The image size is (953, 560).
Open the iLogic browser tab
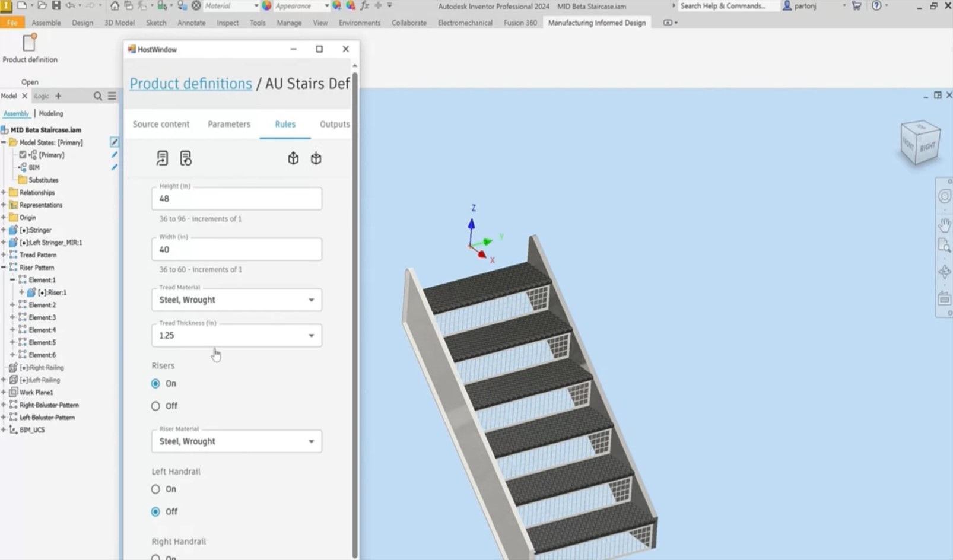(42, 96)
